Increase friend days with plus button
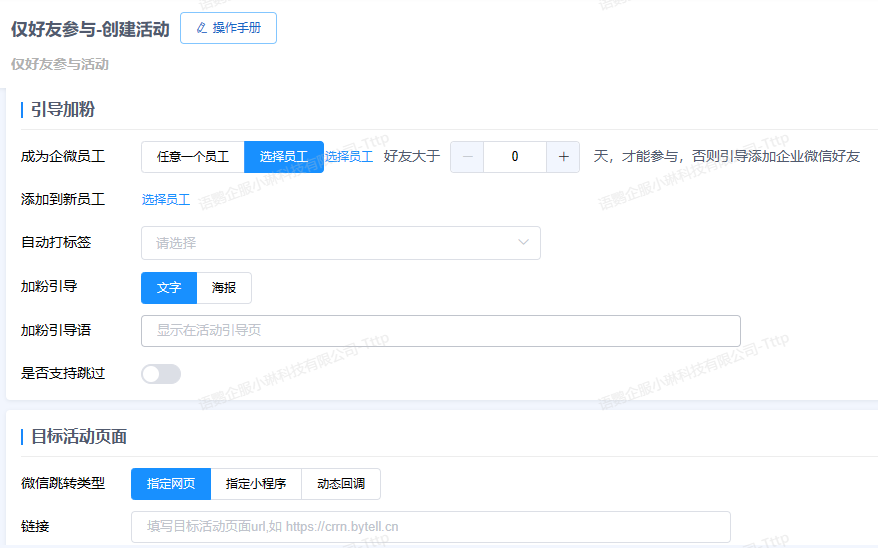Viewport: 878px width, 548px height. click(x=563, y=157)
